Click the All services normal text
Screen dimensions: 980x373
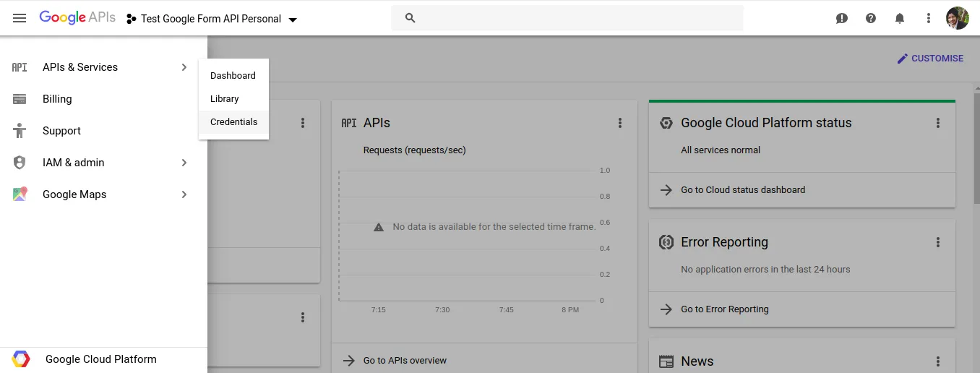721,150
